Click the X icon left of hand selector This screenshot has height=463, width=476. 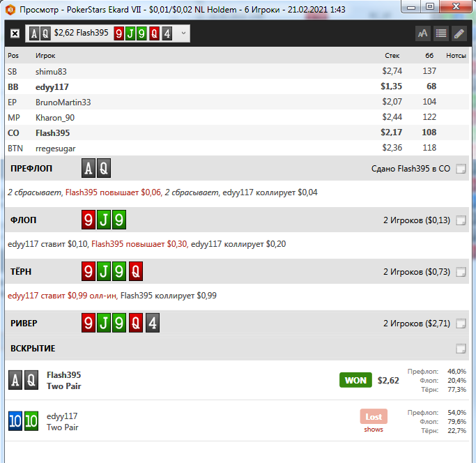click(15, 33)
